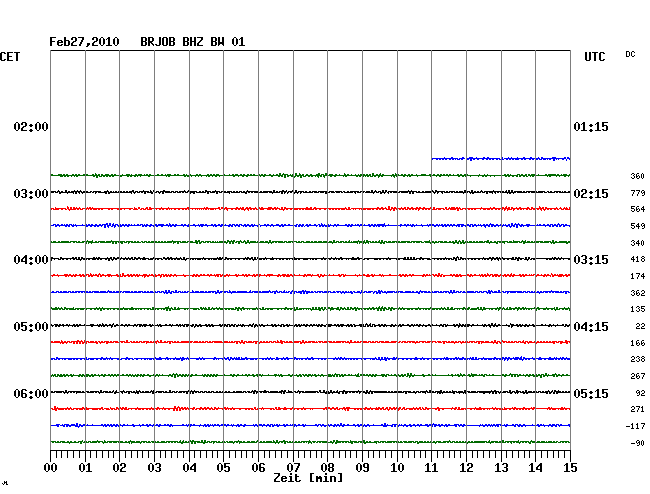
Task: Click the DC value "340"
Action: point(638,243)
